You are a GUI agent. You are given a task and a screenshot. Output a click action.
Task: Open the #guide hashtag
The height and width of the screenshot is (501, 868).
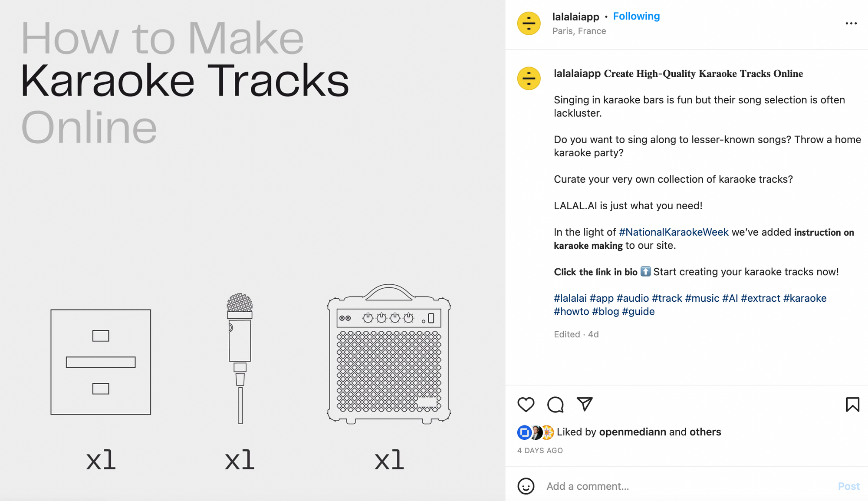[x=638, y=312]
